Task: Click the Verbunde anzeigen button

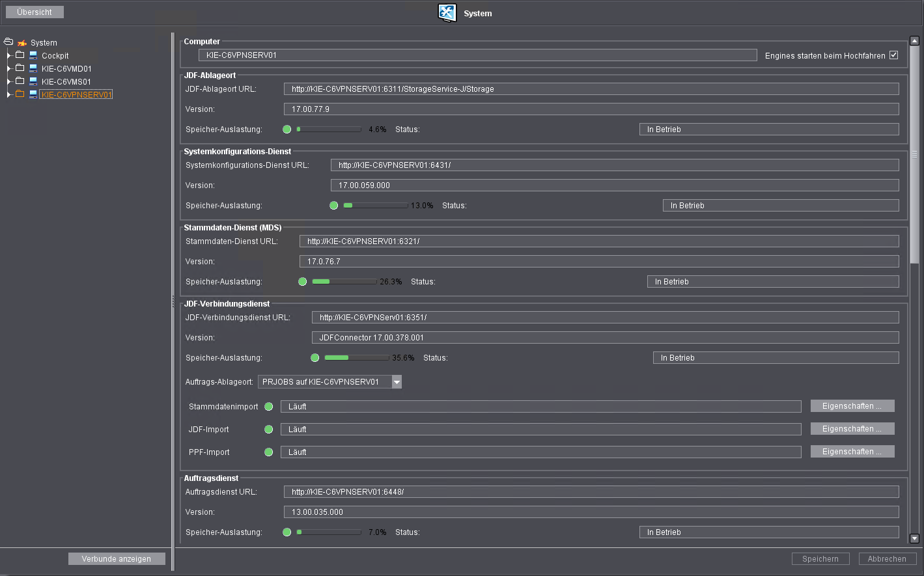Action: tap(117, 559)
